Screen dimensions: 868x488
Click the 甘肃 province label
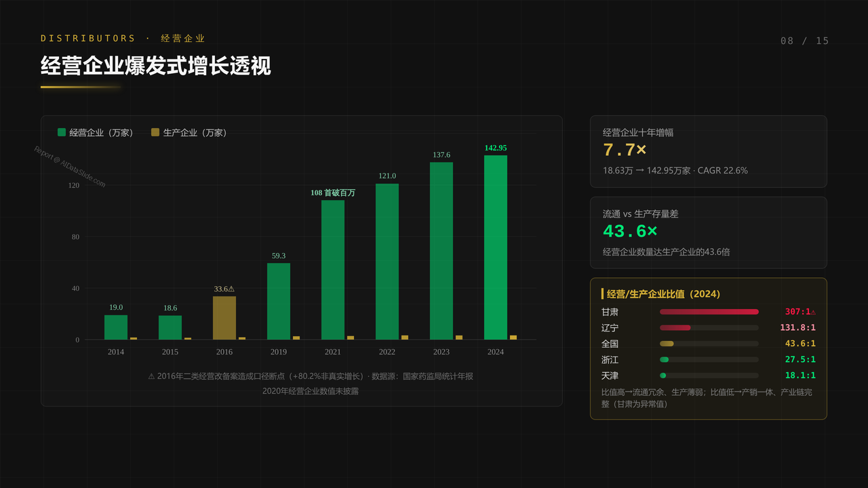[x=610, y=312]
